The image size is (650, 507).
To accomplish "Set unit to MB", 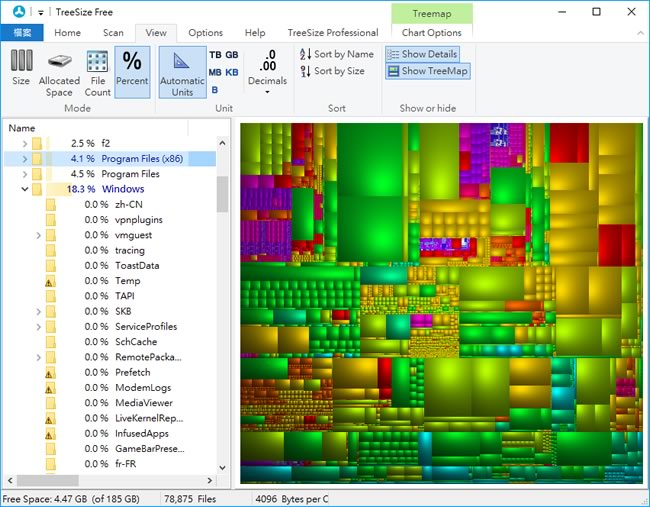I will [215, 73].
